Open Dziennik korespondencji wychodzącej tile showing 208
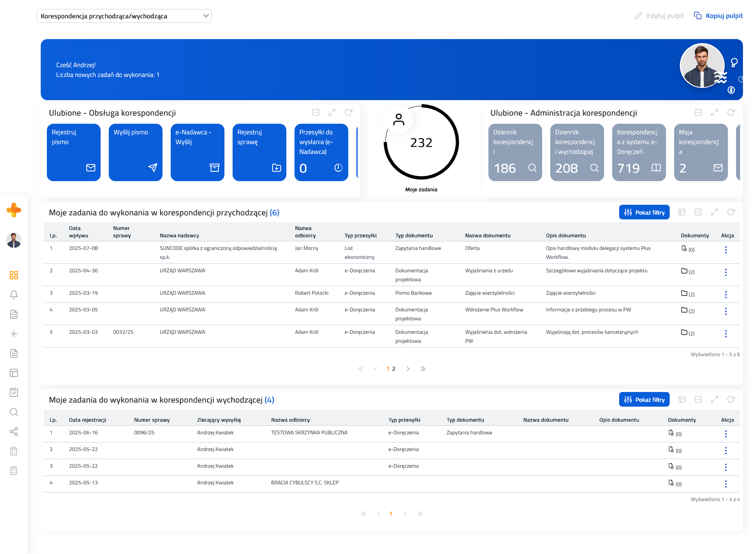The image size is (756, 554). coord(577,152)
